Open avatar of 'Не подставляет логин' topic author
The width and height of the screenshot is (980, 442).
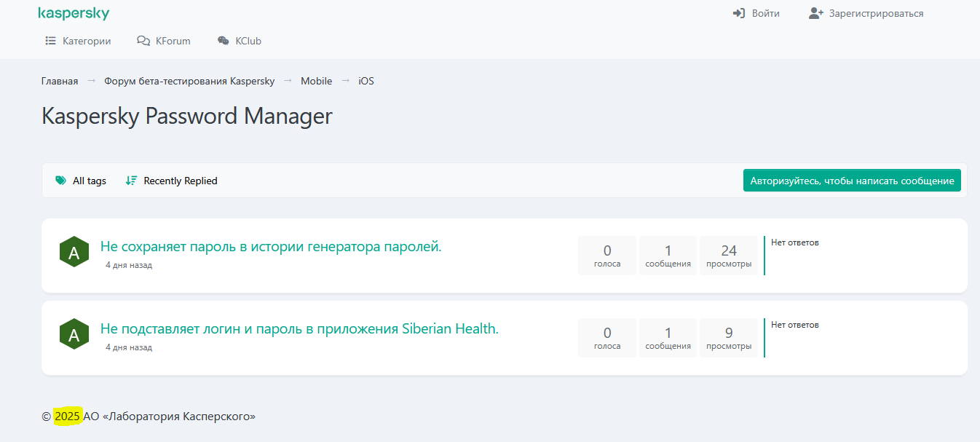click(x=74, y=334)
